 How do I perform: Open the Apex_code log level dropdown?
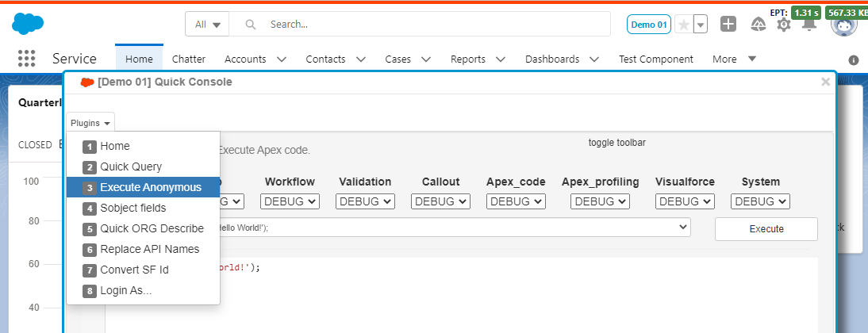click(516, 201)
